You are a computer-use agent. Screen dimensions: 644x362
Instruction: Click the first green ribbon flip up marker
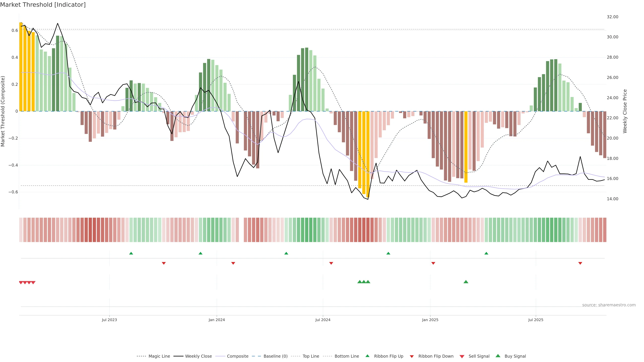click(x=131, y=253)
